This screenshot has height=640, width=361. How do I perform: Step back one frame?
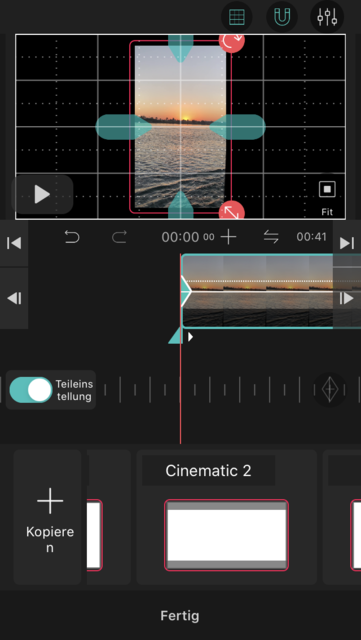14,298
